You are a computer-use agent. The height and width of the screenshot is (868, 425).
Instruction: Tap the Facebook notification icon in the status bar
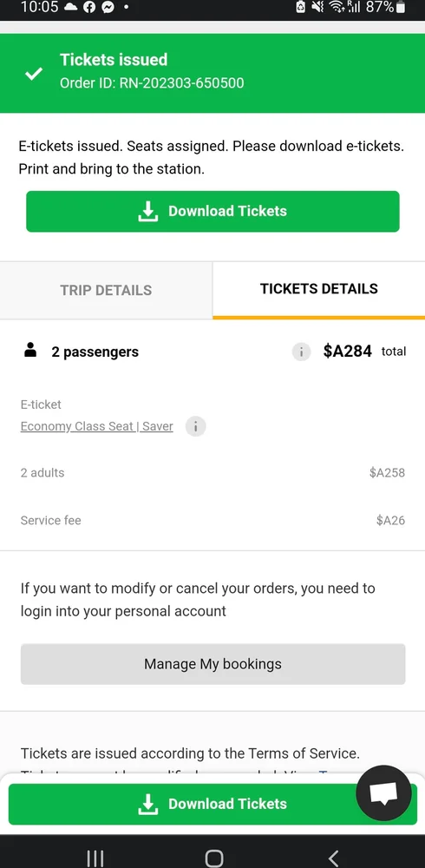click(89, 7)
